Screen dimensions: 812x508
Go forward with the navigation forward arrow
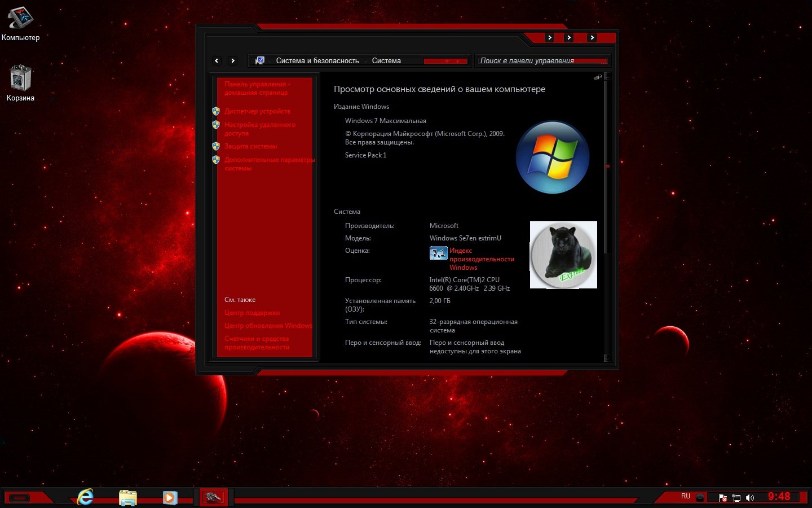click(x=232, y=61)
